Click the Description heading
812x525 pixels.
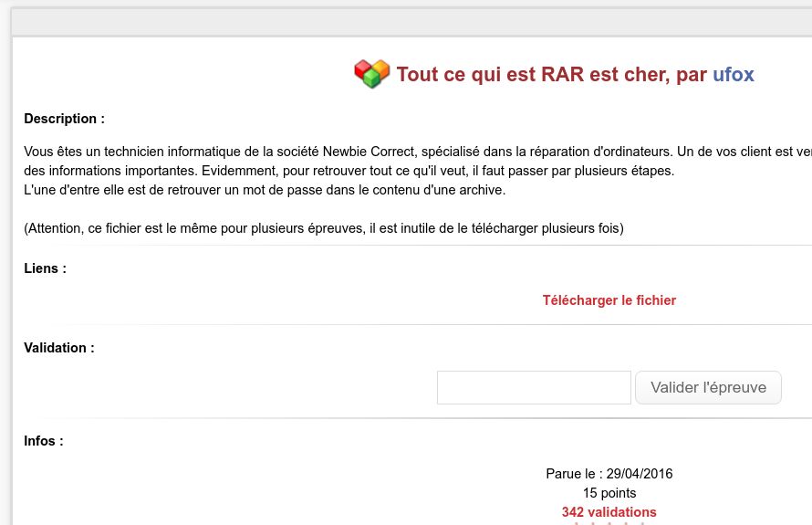[64, 119]
